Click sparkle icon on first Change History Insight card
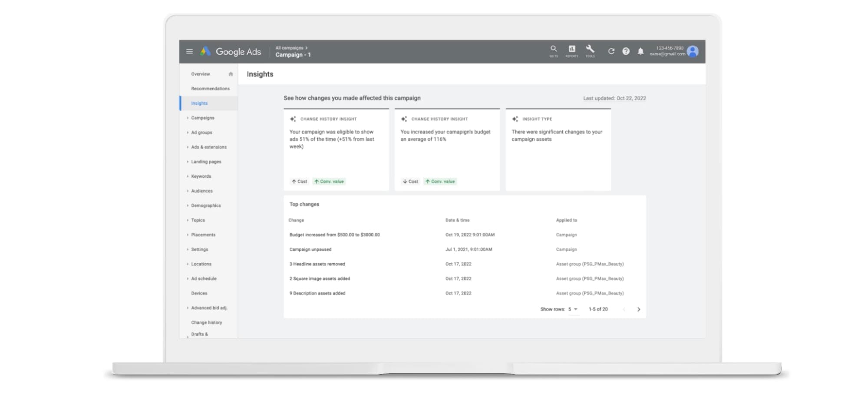Viewport: 868px width, 408px height. [x=293, y=119]
